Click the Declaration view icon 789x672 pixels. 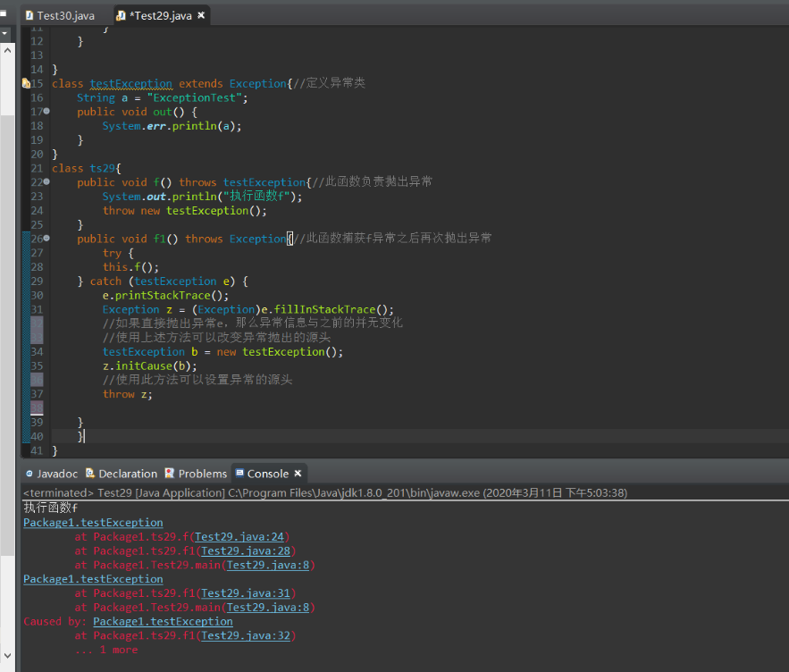(90, 474)
